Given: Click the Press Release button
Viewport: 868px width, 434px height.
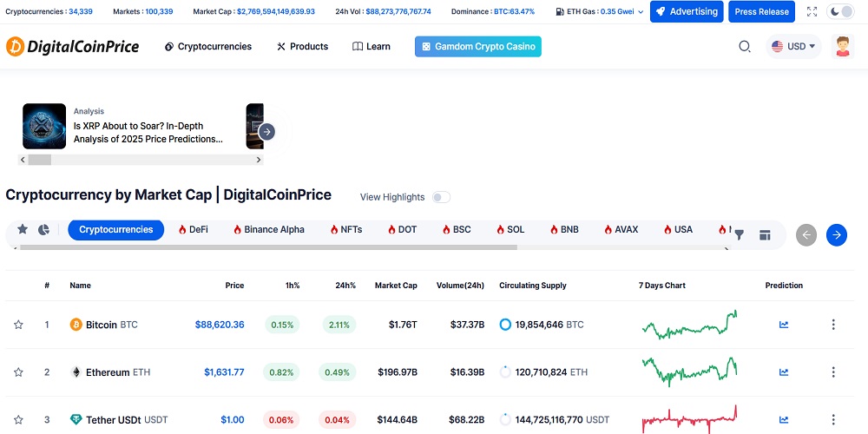Looking at the screenshot, I should [x=762, y=12].
